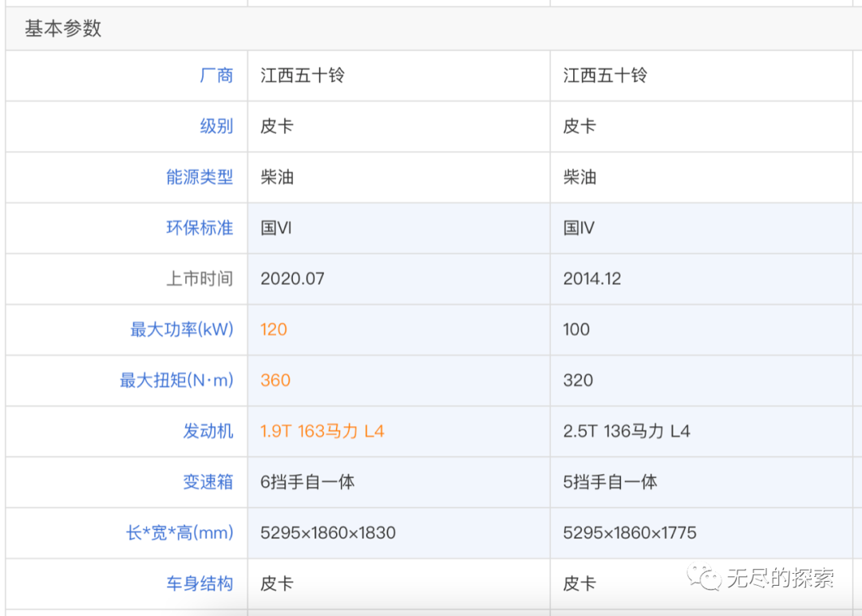Click the 长*宽*高(mm) link
862x616 pixels.
tap(180, 533)
